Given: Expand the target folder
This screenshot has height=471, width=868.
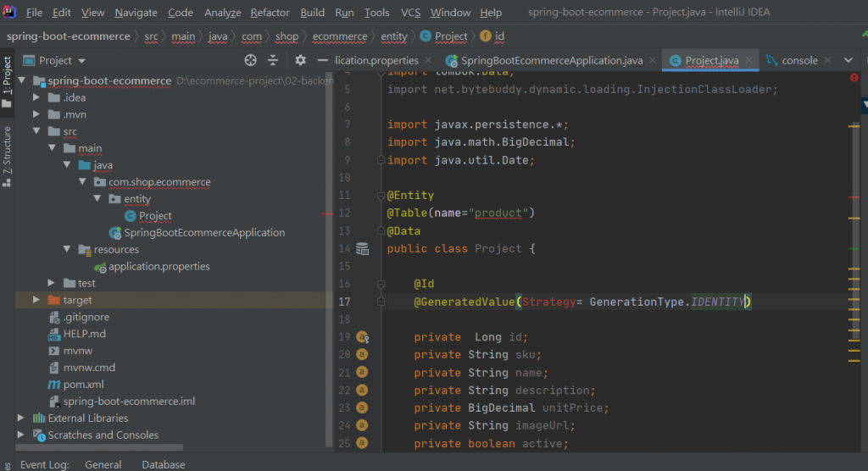Looking at the screenshot, I should 36,300.
